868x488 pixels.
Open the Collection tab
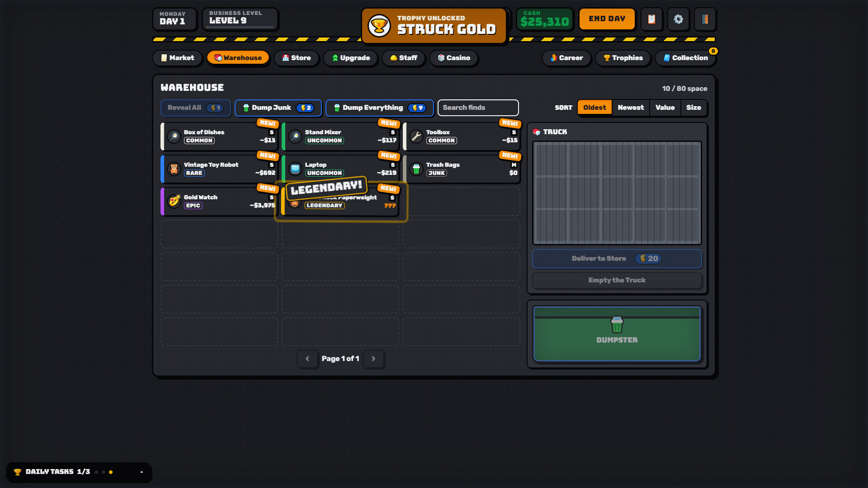(685, 58)
